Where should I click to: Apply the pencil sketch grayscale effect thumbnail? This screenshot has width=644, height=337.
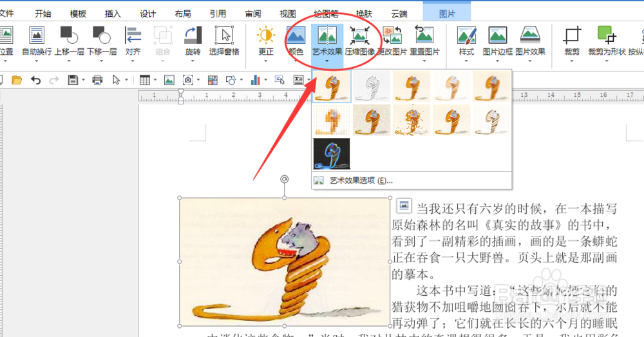[372, 86]
